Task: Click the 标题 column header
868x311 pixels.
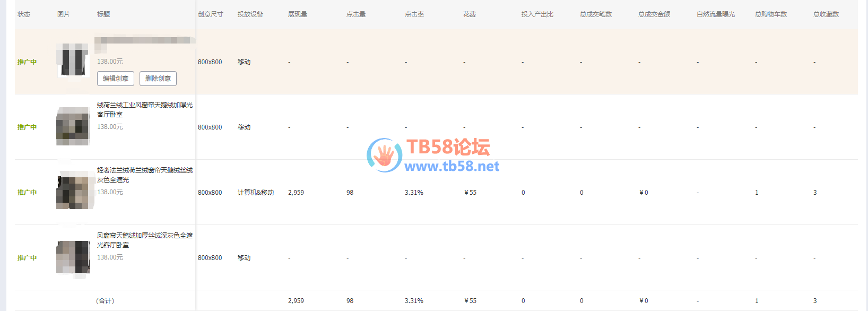Action: point(103,14)
